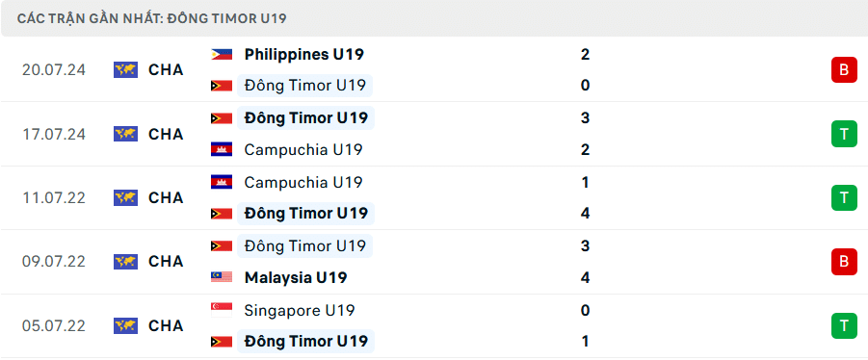868x360 pixels.
Task: Click the Malaysia U19 flag icon
Action: [x=222, y=277]
